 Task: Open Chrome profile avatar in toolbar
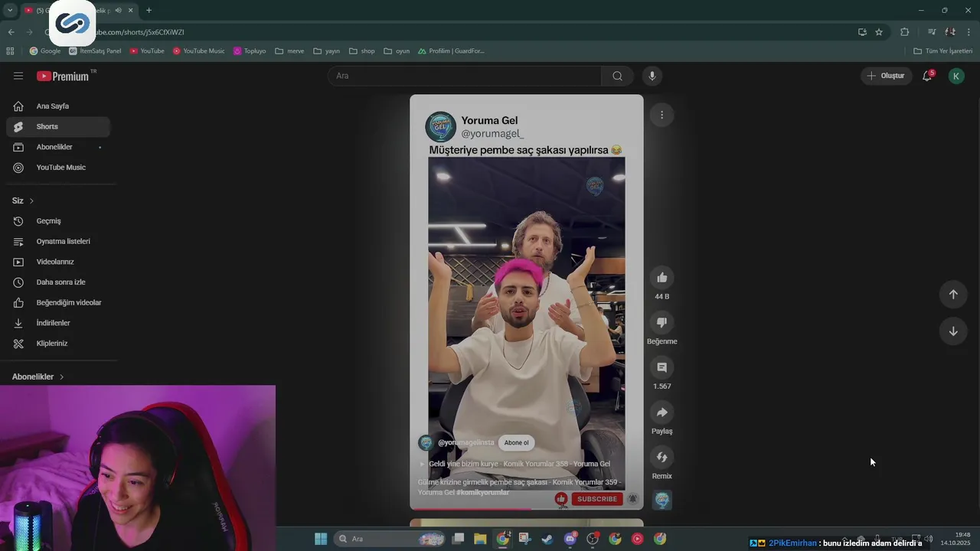(x=950, y=32)
